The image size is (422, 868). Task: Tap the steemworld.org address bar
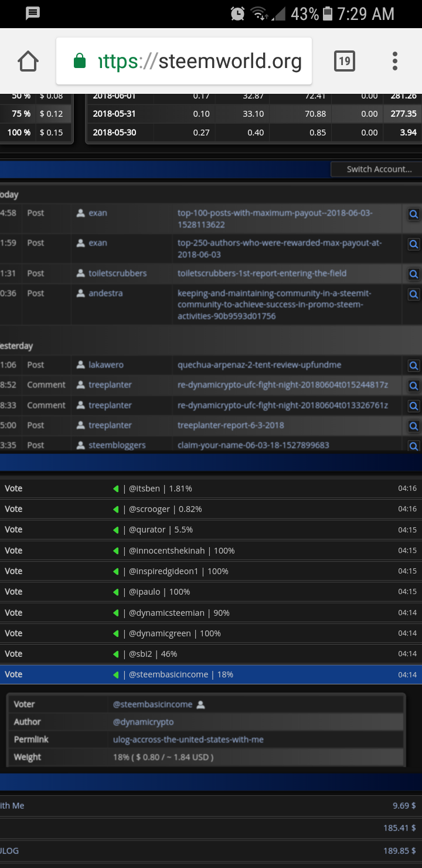point(184,61)
